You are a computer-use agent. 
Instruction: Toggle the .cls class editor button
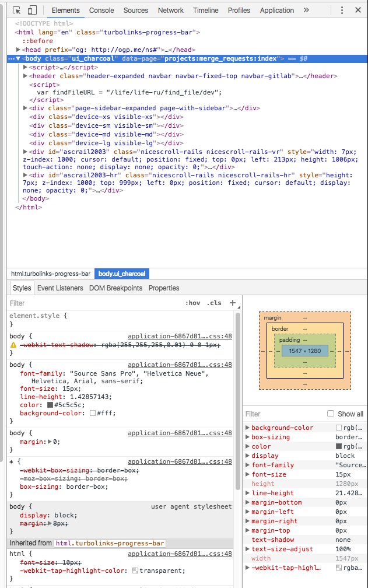click(214, 303)
